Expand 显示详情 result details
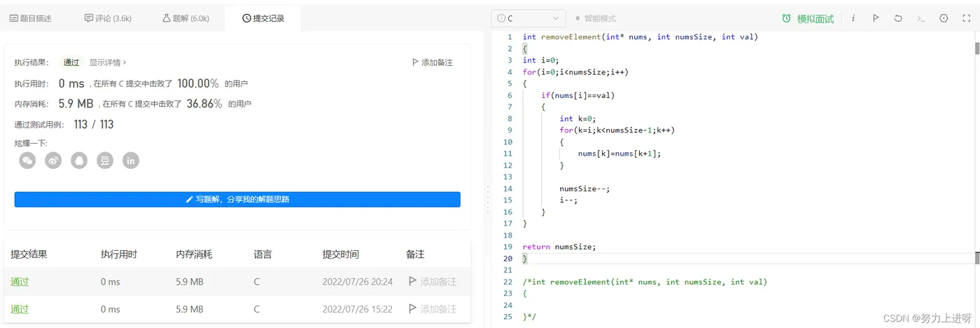Image resolution: width=980 pixels, height=328 pixels. 108,62
